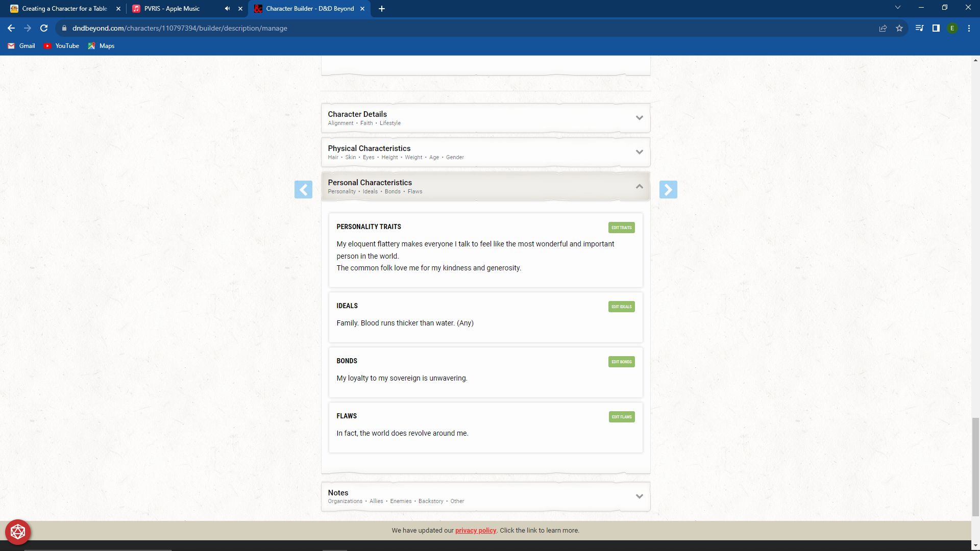Screen dimensions: 980x551
Task: Click the site security padlock icon
Action: (x=64, y=28)
